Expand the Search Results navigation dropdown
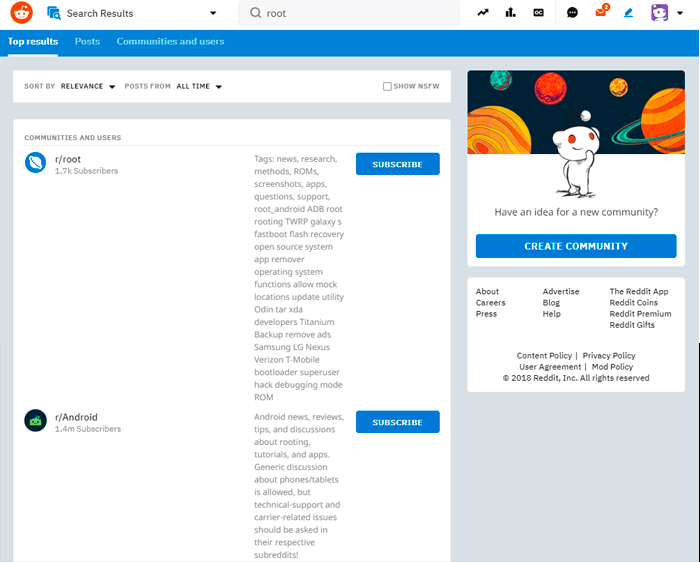The height and width of the screenshot is (562, 700). click(213, 13)
